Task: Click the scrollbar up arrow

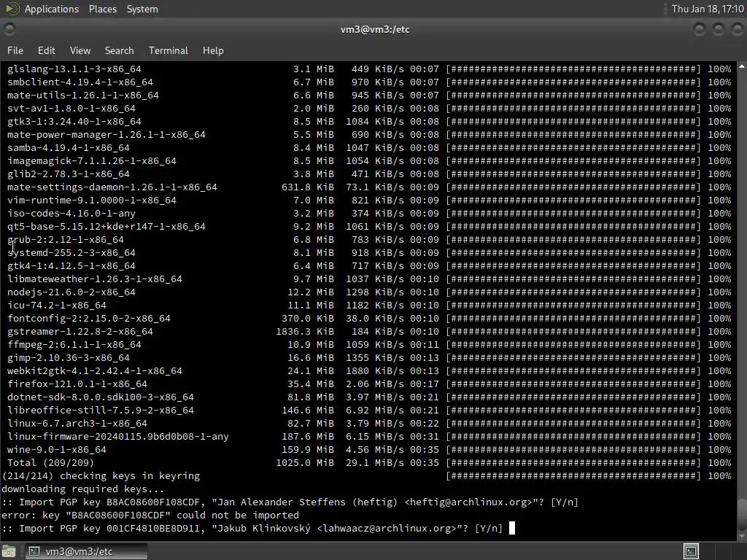Action: 742,67
